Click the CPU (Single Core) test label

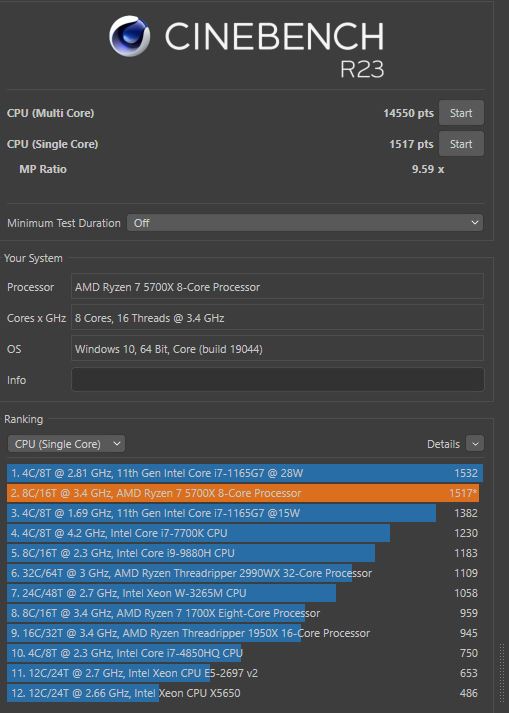[x=52, y=144]
